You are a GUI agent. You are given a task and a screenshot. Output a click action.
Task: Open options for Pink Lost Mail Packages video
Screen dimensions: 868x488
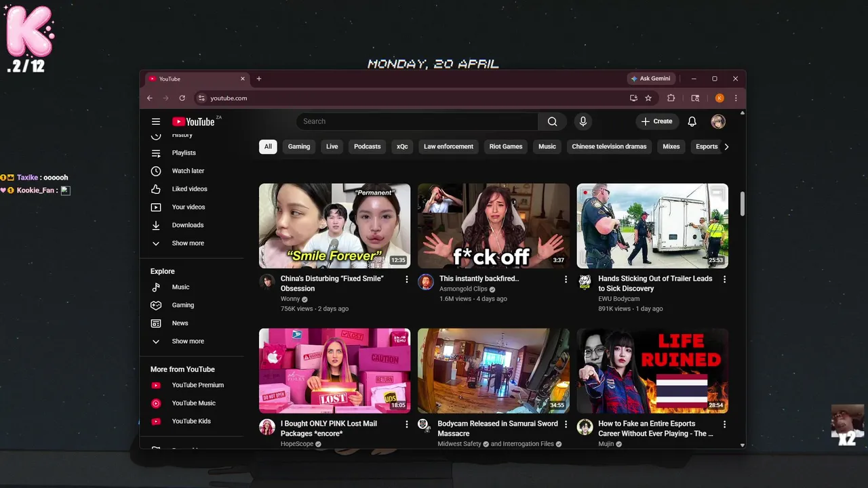[x=407, y=424]
